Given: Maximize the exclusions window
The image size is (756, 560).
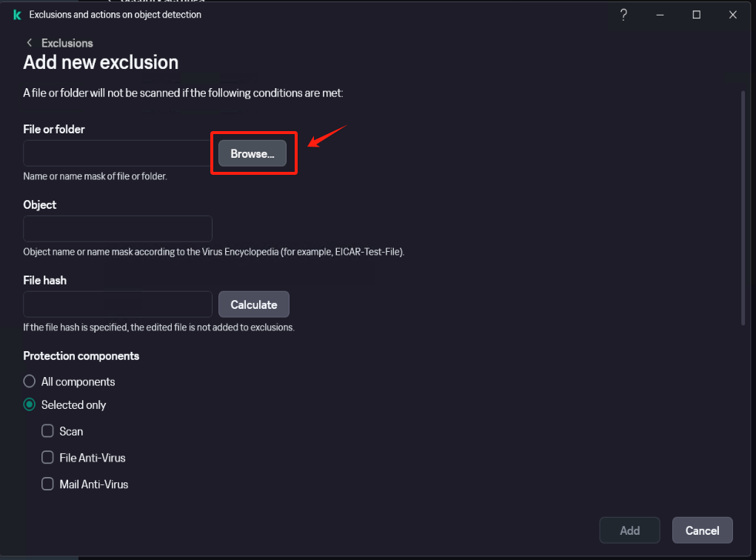Looking at the screenshot, I should pyautogui.click(x=696, y=15).
